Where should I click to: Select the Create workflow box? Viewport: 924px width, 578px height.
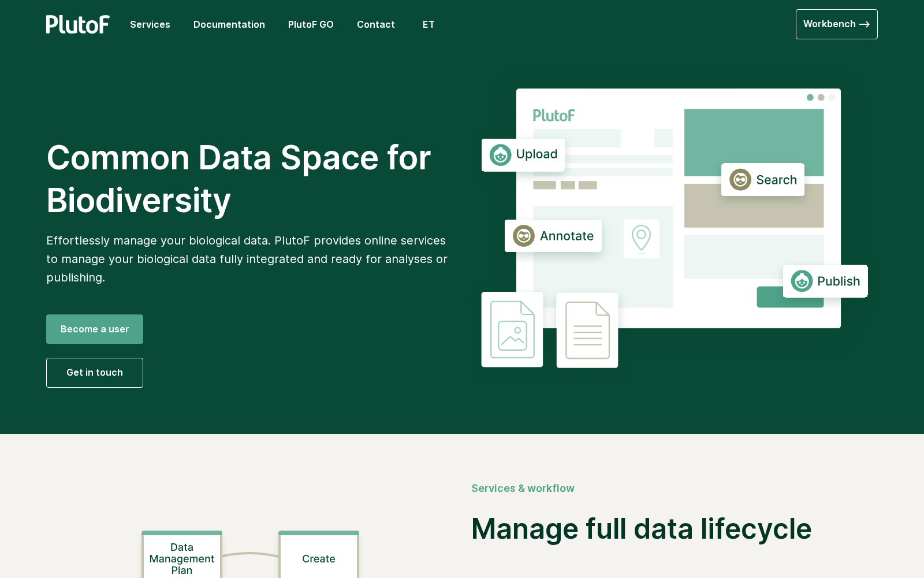(x=319, y=555)
